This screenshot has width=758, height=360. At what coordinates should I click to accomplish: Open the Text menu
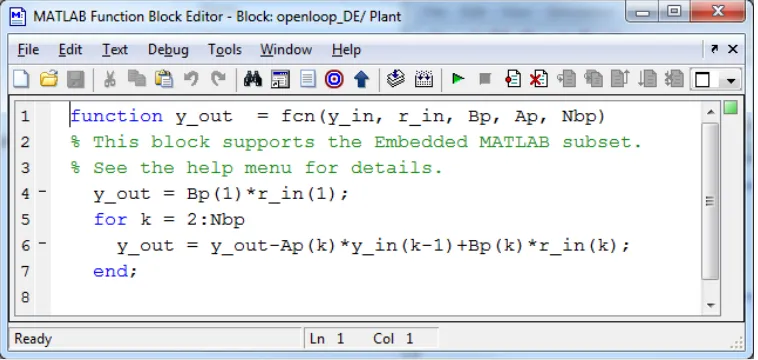point(115,50)
